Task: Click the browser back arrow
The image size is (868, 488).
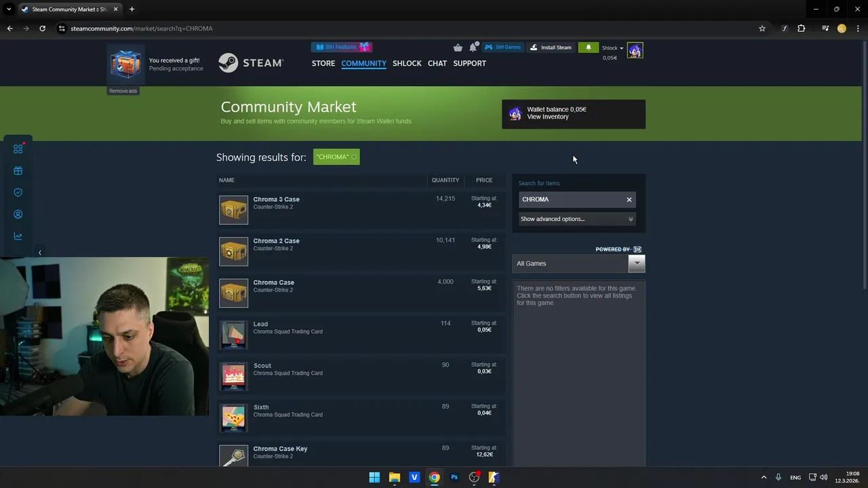Action: tap(9, 28)
